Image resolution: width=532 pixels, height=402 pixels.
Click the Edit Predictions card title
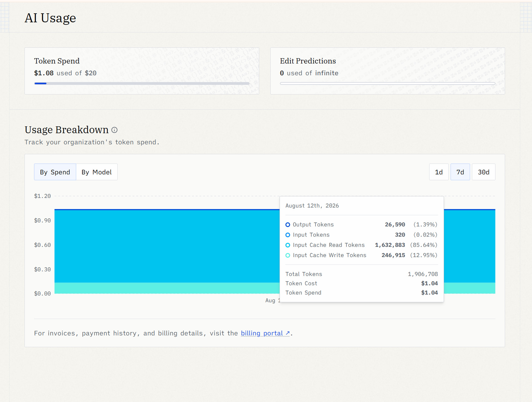click(308, 61)
